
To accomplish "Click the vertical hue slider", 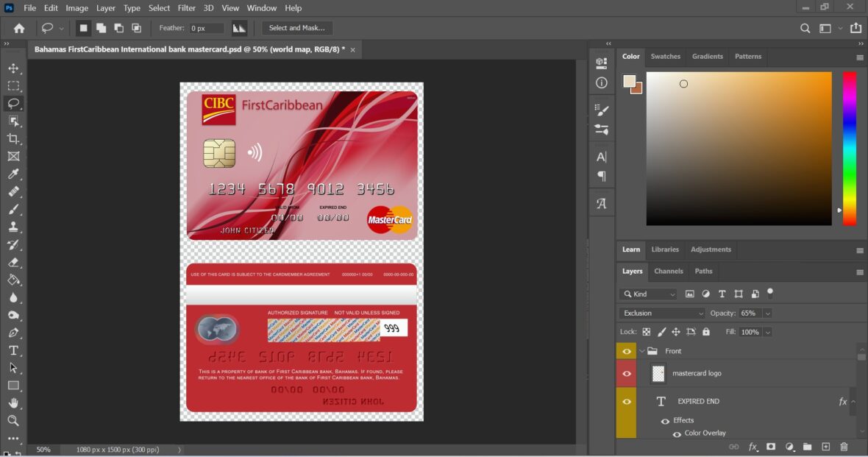I will coord(849,149).
